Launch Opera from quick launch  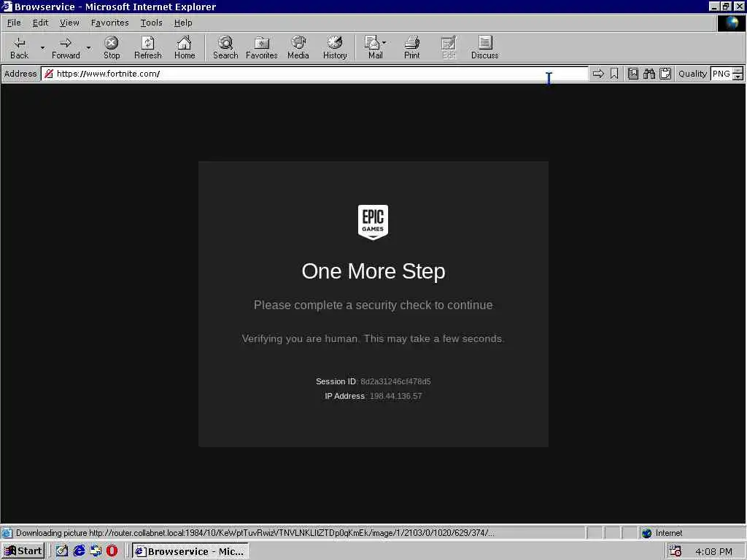click(x=112, y=551)
